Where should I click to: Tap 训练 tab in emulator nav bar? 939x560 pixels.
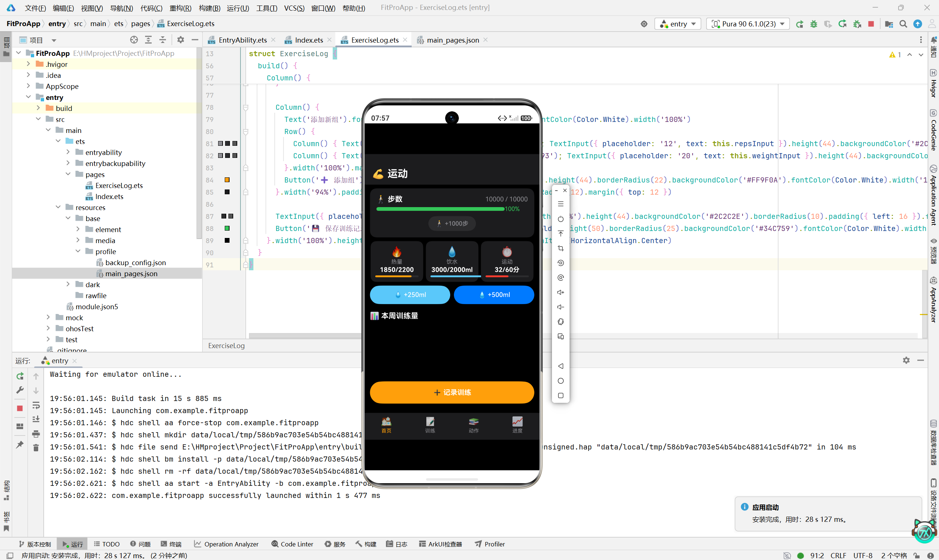[430, 425]
